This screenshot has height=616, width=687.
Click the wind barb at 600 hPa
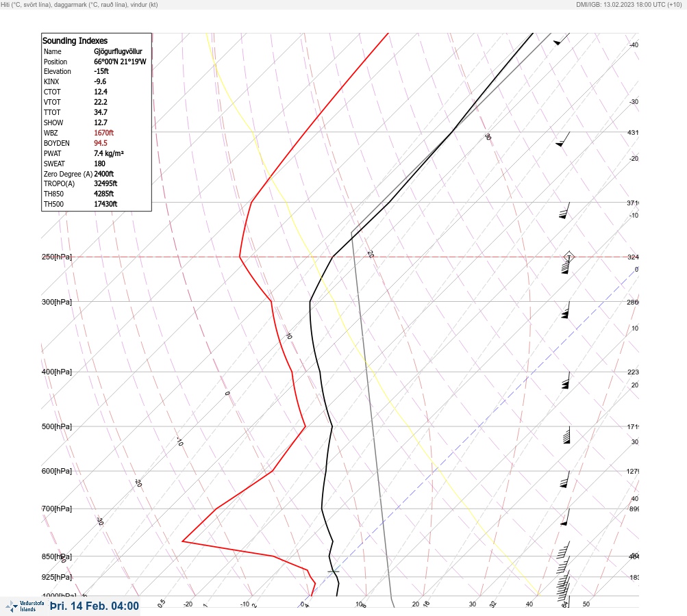(565, 479)
